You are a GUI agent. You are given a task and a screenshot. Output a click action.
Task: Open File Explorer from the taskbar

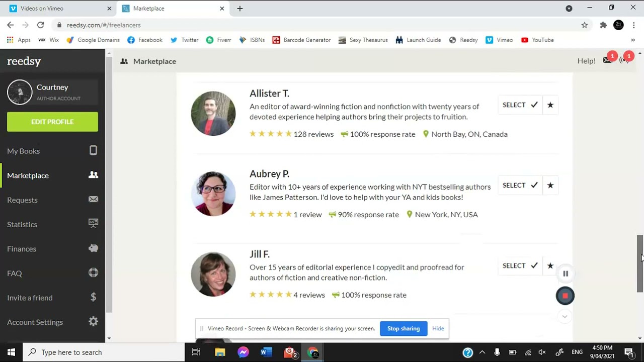[220, 352]
